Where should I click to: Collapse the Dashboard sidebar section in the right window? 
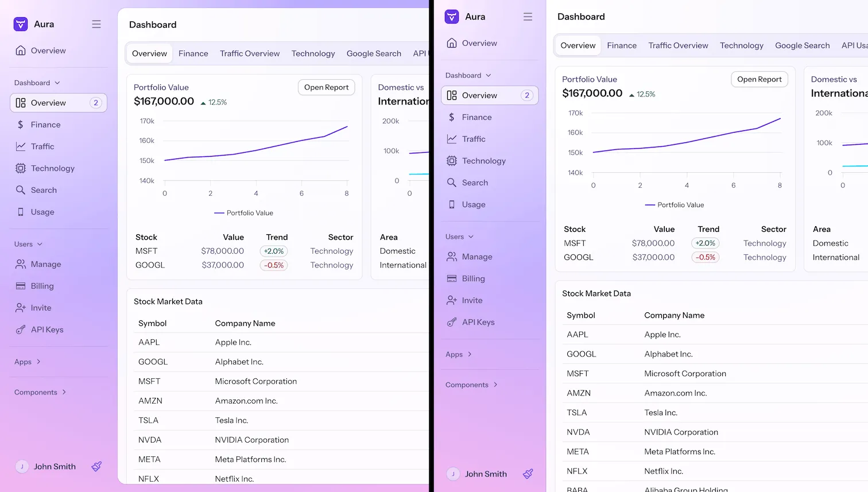pos(468,75)
